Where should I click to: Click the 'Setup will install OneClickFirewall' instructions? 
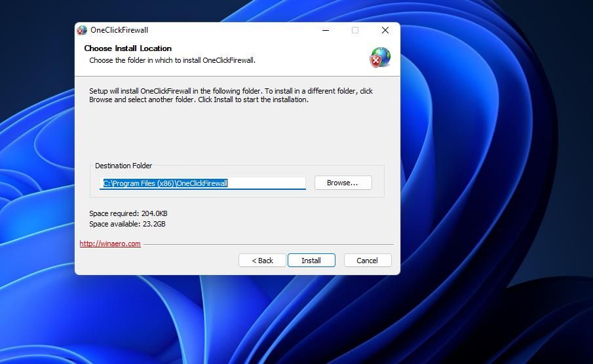click(x=231, y=95)
